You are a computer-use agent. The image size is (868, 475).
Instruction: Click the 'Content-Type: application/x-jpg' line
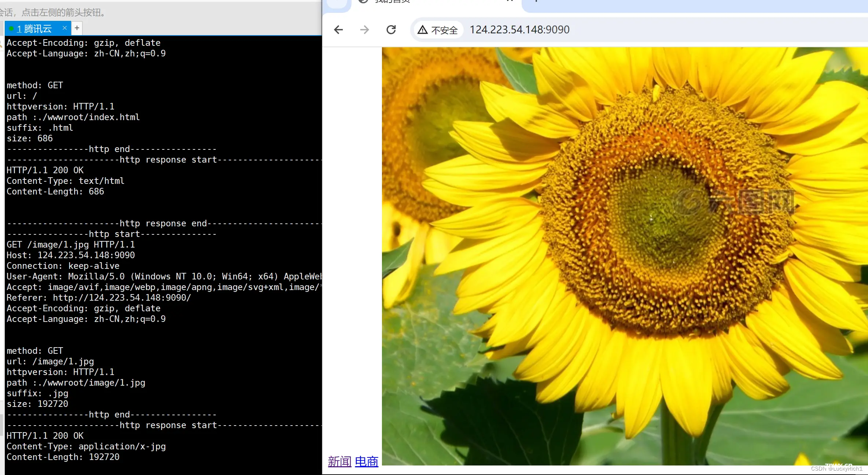tap(86, 446)
